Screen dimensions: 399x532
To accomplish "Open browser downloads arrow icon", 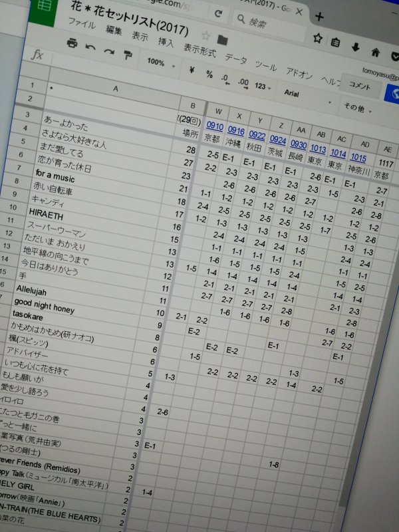I will coord(355,47).
